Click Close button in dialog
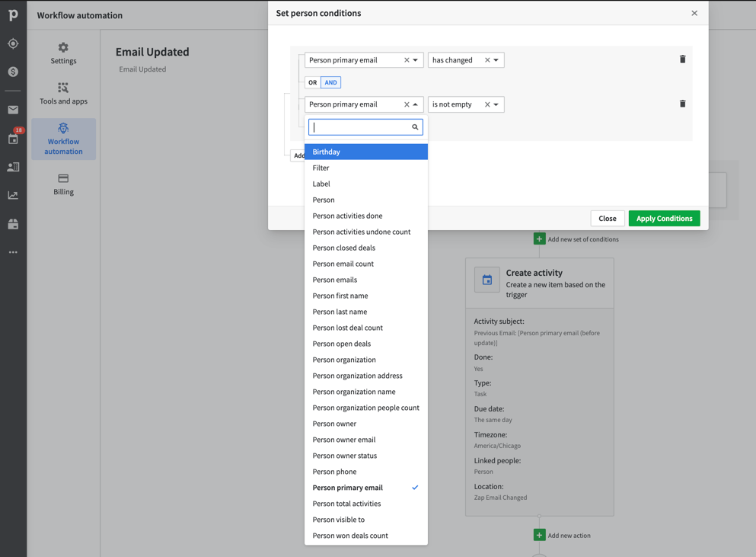Viewport: 756px width, 557px height. pyautogui.click(x=607, y=218)
